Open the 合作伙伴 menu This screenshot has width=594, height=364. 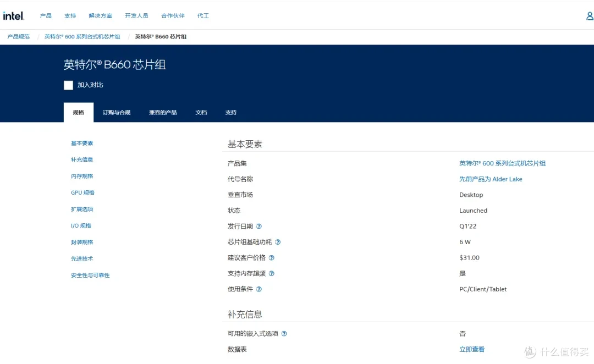click(173, 15)
